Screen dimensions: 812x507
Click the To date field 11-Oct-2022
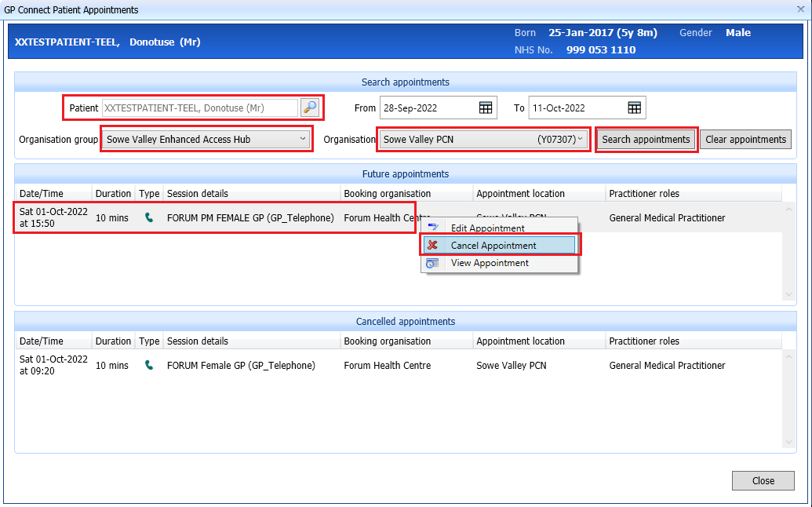(x=576, y=108)
